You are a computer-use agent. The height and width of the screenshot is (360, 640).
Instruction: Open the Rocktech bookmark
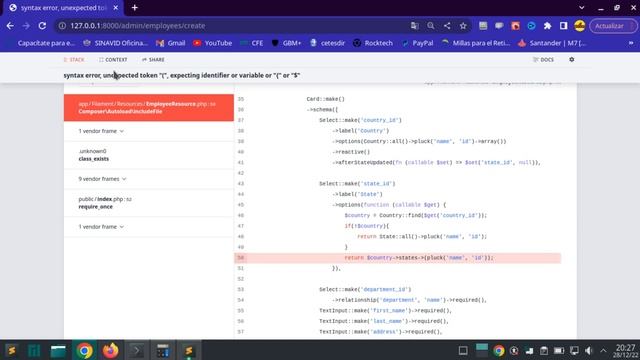(373, 43)
